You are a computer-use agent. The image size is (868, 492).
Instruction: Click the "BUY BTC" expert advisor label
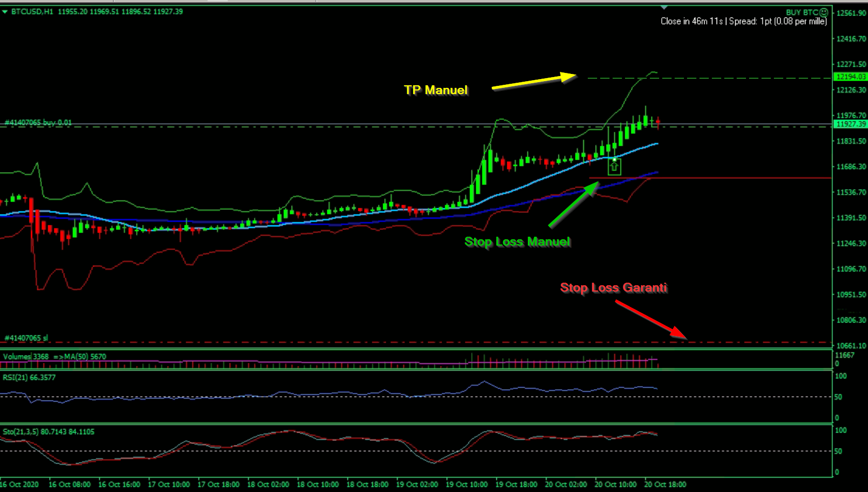click(x=802, y=12)
